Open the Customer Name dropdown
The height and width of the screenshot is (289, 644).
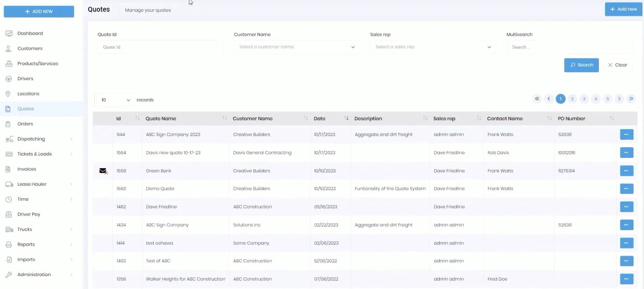coord(296,47)
